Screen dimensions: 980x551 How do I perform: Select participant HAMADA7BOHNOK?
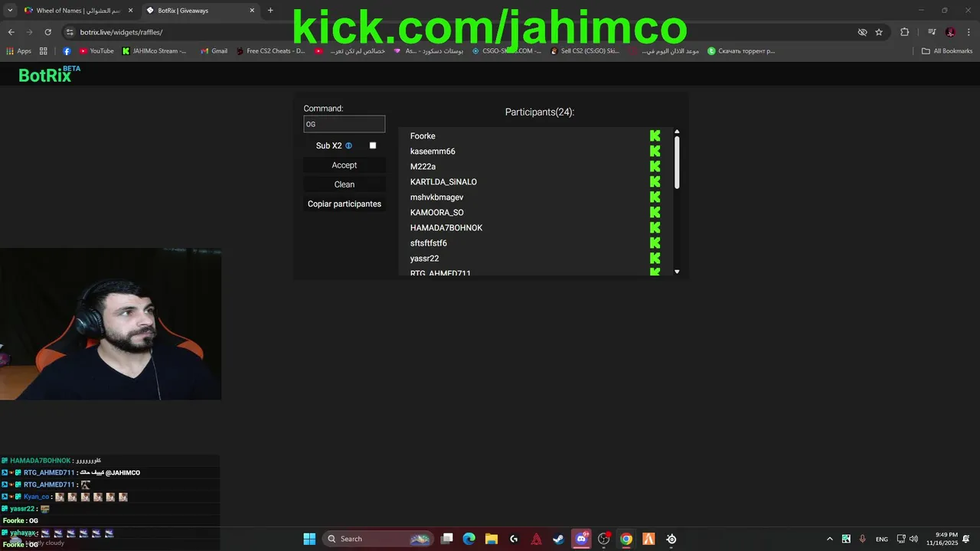tap(446, 228)
